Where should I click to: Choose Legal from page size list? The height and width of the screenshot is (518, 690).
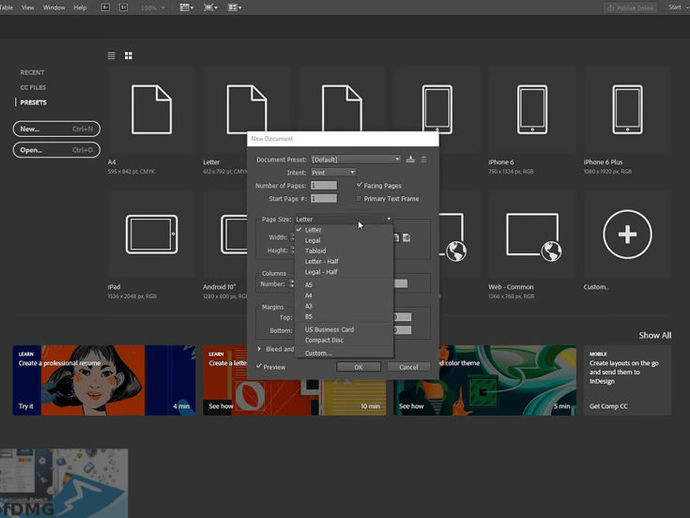point(344,240)
